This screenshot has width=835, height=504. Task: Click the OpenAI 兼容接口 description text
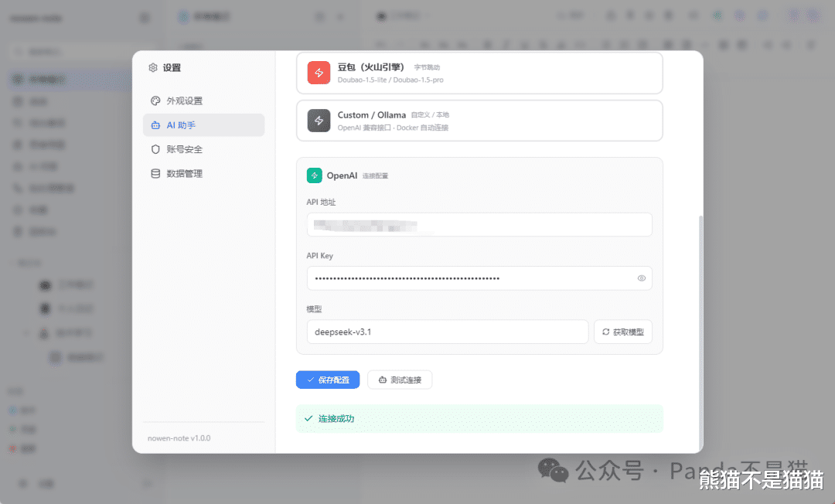click(393, 128)
